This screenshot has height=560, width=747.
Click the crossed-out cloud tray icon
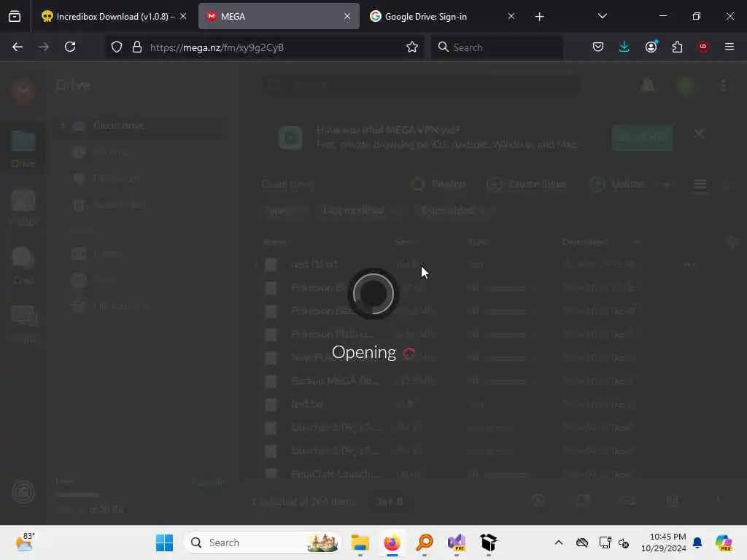tap(582, 542)
